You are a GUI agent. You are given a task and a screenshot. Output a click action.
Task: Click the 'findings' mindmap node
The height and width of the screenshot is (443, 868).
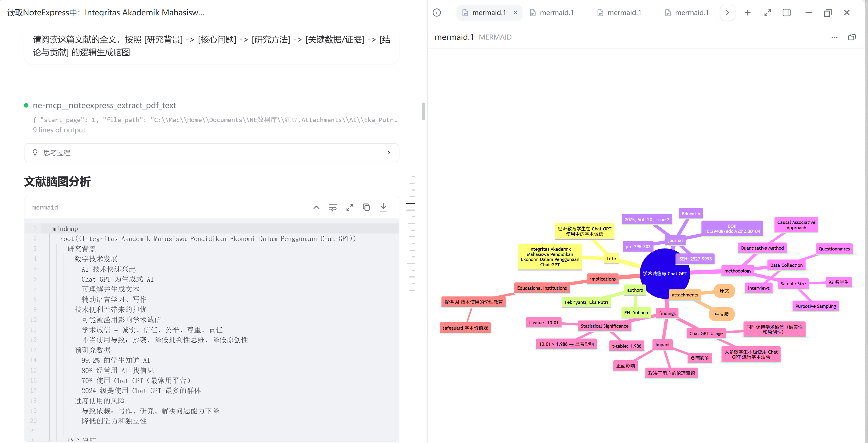click(667, 313)
